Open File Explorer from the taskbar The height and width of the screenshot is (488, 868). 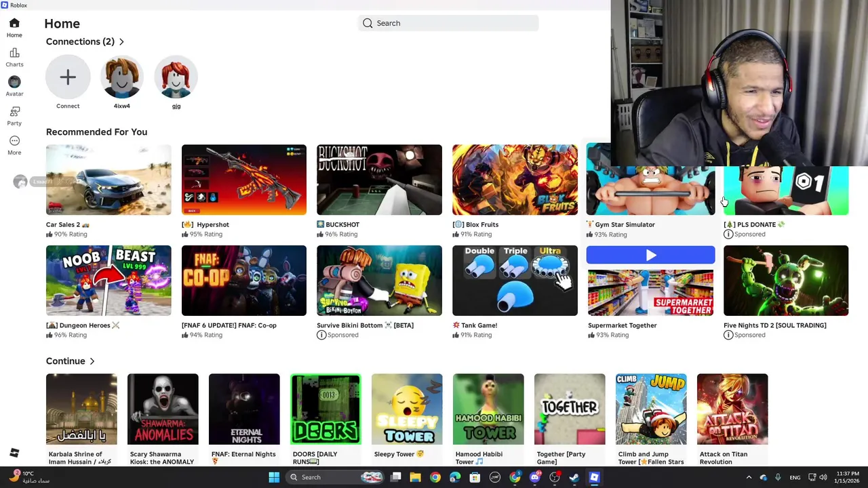click(416, 477)
